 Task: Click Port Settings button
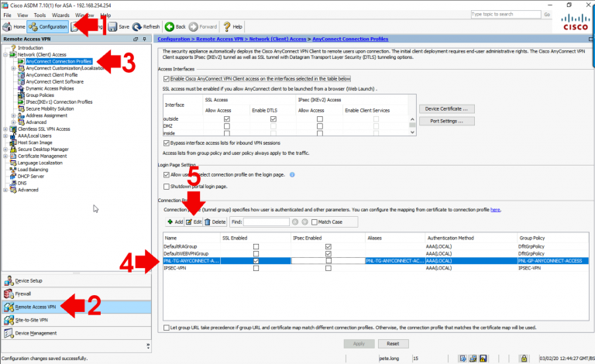pyautogui.click(x=446, y=122)
